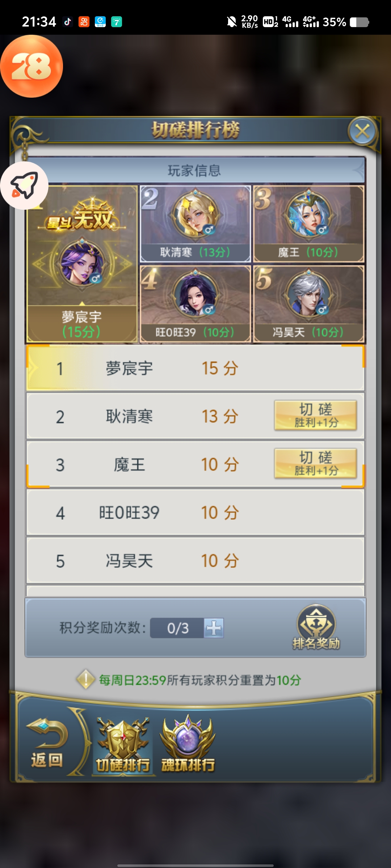Select rank 5 row 冯昊天

coord(195,561)
